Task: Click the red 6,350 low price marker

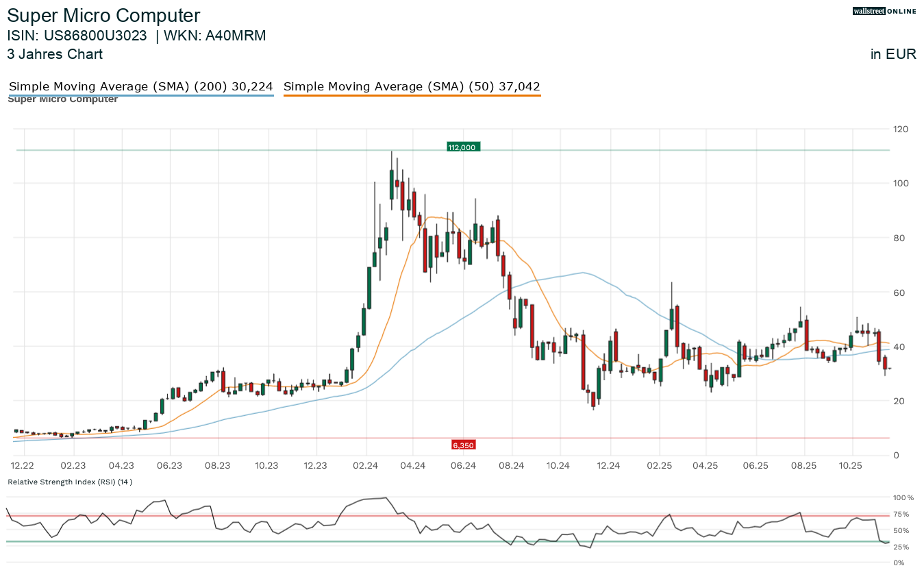Action: [463, 445]
